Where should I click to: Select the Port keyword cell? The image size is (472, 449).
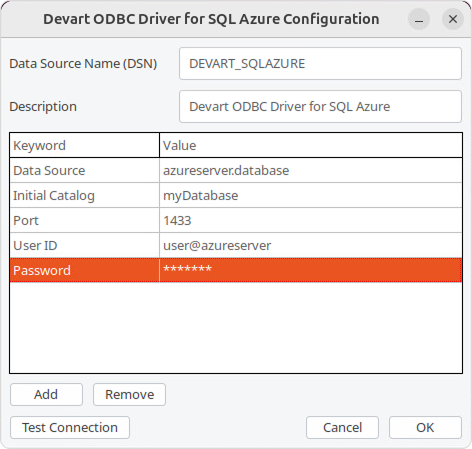pyautogui.click(x=85, y=220)
